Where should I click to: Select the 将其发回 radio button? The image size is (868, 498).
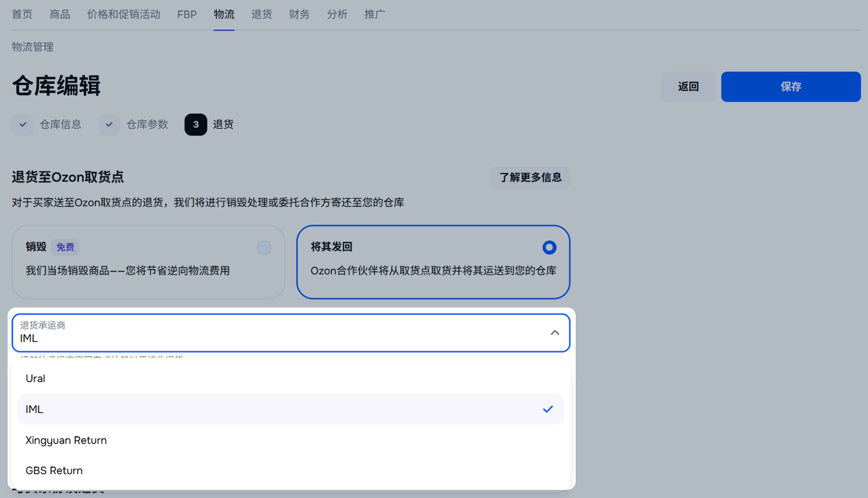click(x=549, y=247)
